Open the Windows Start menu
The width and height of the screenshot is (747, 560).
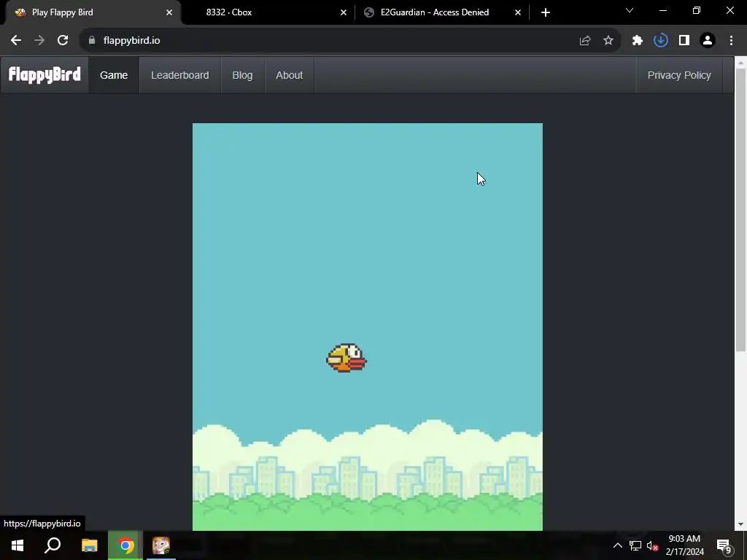[18, 545]
